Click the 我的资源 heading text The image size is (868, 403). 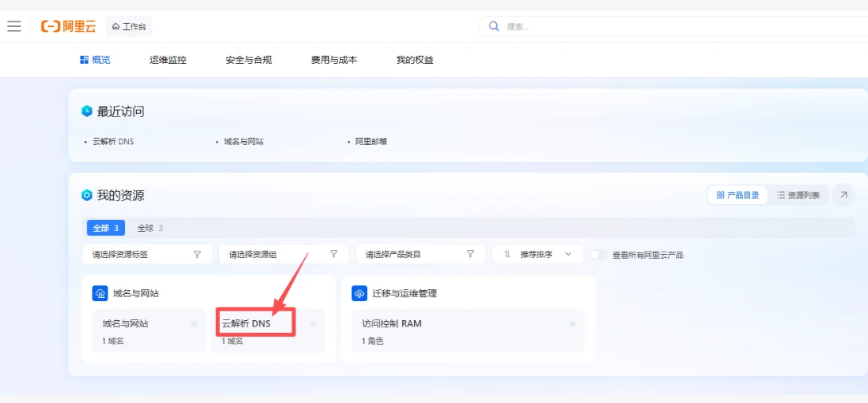pos(121,195)
